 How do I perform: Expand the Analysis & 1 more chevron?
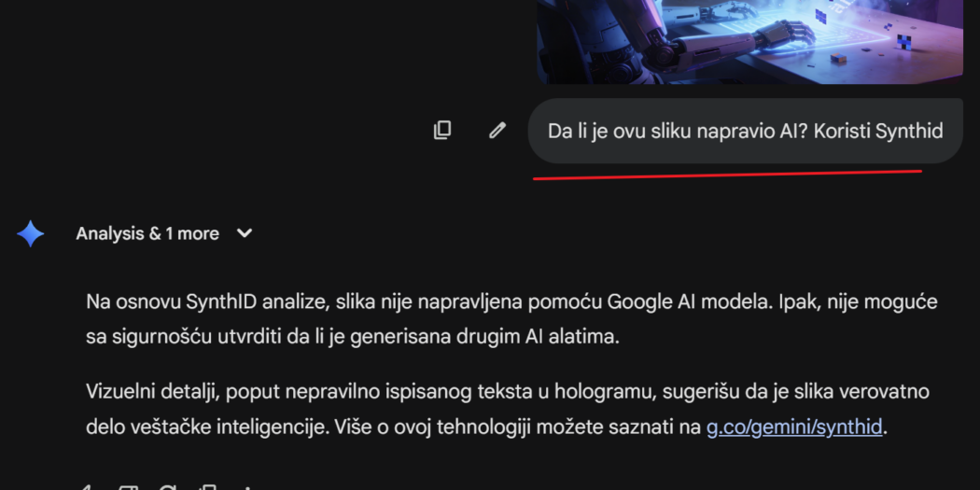(x=245, y=233)
